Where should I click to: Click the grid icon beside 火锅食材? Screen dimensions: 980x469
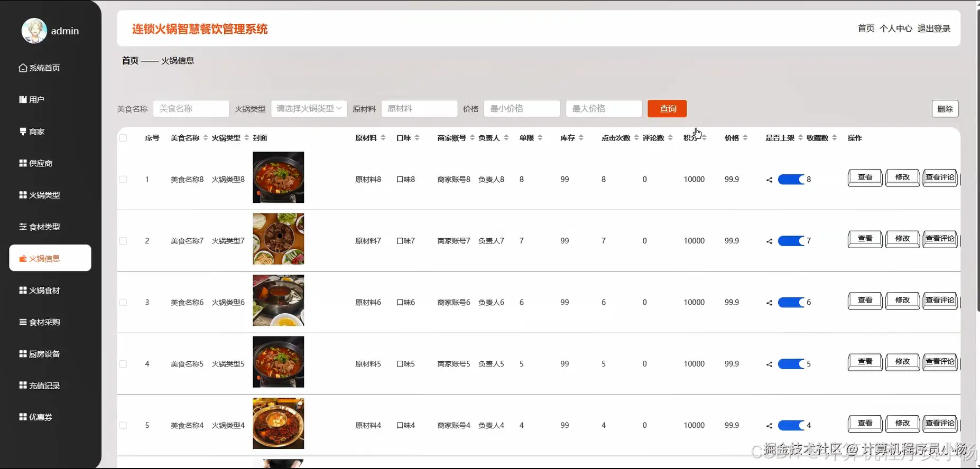tap(23, 290)
